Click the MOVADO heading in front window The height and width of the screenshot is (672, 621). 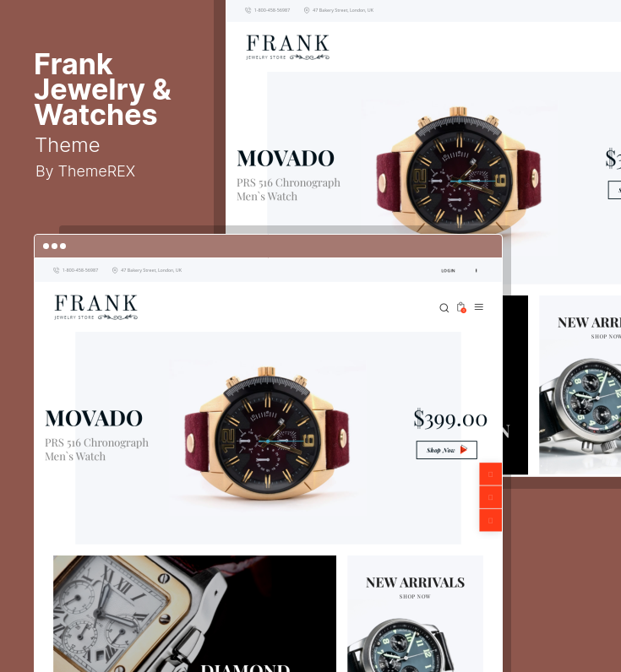pyautogui.click(x=94, y=418)
